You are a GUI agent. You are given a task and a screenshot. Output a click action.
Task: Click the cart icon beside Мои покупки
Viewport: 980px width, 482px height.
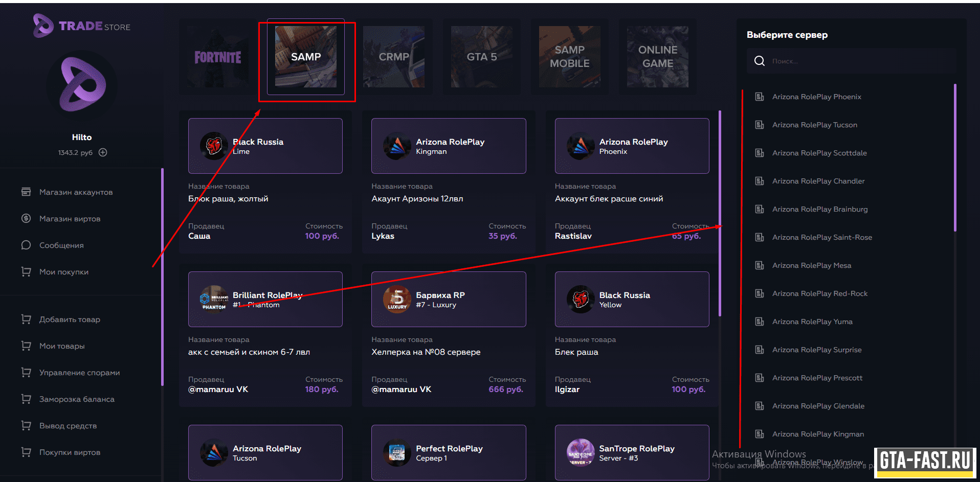[x=26, y=271]
